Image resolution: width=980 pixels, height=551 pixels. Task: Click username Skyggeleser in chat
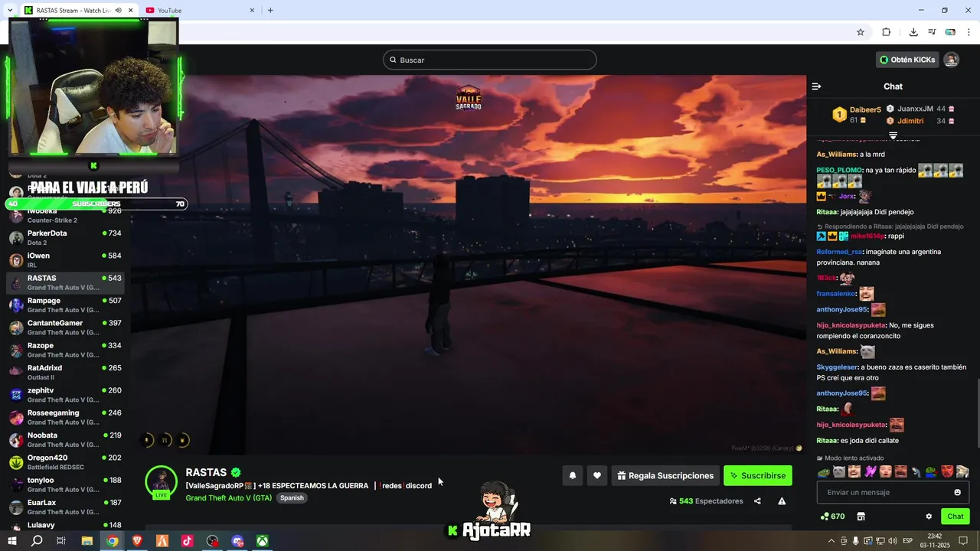[x=838, y=367]
